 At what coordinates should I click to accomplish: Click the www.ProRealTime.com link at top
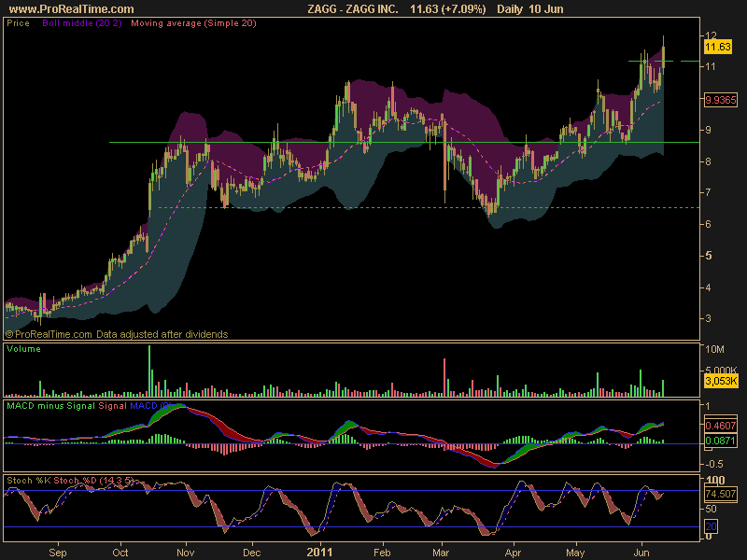pos(71,8)
